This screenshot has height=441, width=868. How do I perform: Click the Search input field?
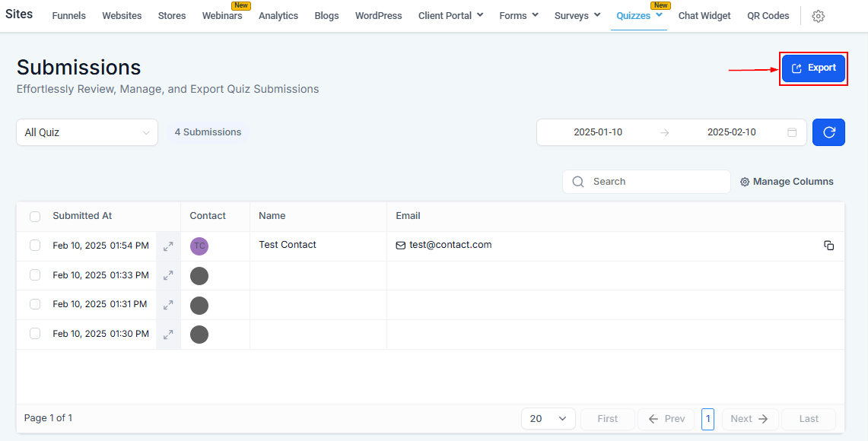(647, 182)
